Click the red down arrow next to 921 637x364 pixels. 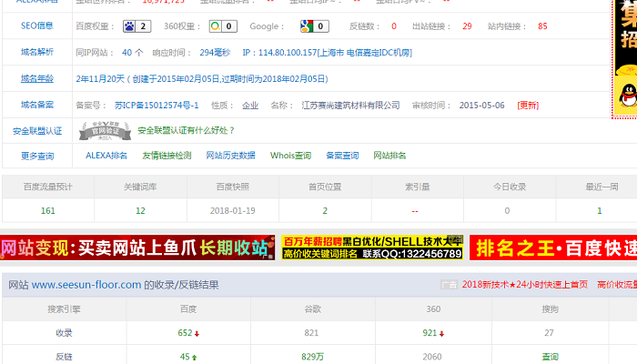441,334
